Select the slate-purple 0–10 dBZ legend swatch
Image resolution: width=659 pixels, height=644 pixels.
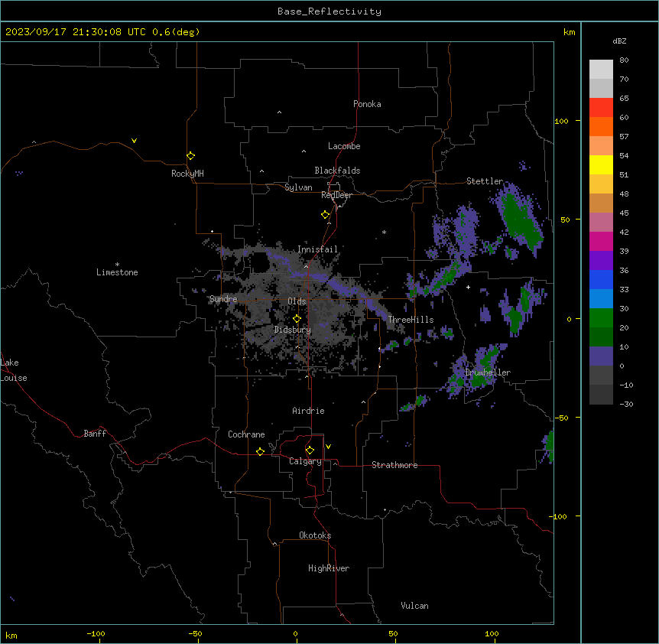pyautogui.click(x=601, y=356)
